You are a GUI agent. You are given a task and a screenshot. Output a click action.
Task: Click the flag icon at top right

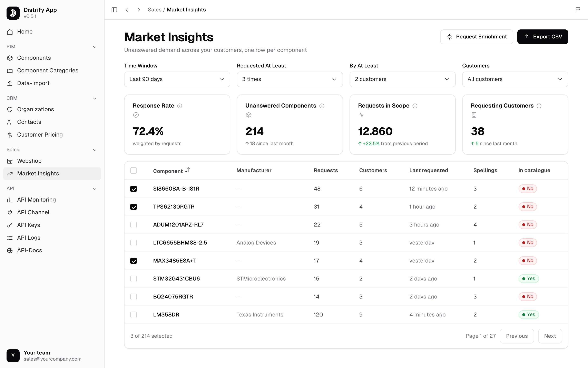(578, 10)
